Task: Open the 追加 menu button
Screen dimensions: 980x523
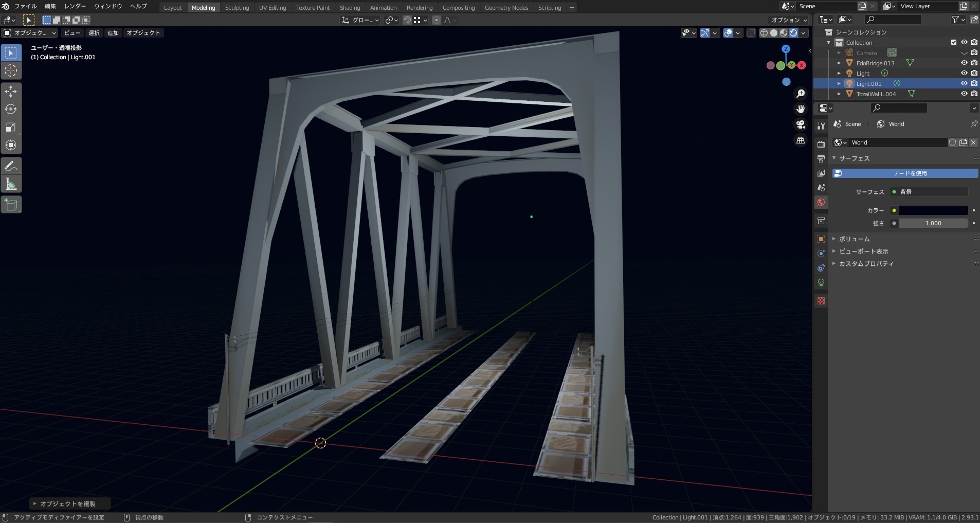Action: tap(113, 33)
